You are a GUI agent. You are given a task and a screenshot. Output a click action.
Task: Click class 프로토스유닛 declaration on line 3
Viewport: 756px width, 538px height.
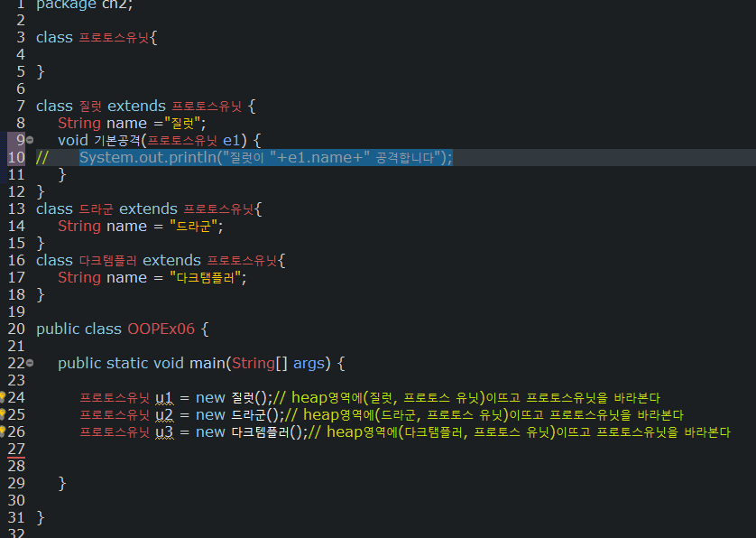coord(115,38)
